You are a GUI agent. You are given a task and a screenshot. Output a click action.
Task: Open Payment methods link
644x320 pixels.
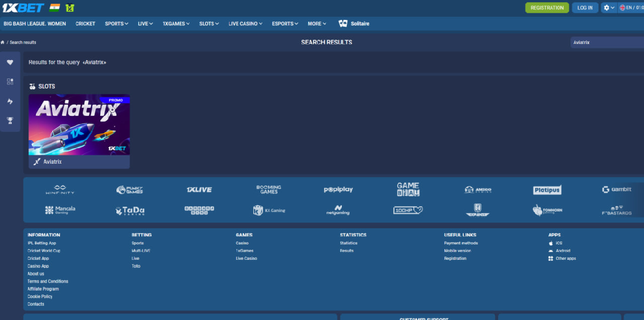tap(461, 243)
